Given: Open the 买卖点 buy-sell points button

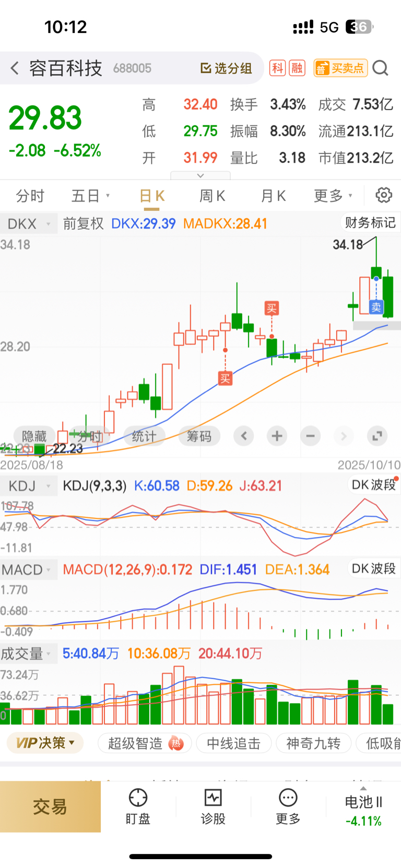Looking at the screenshot, I should 340,68.
